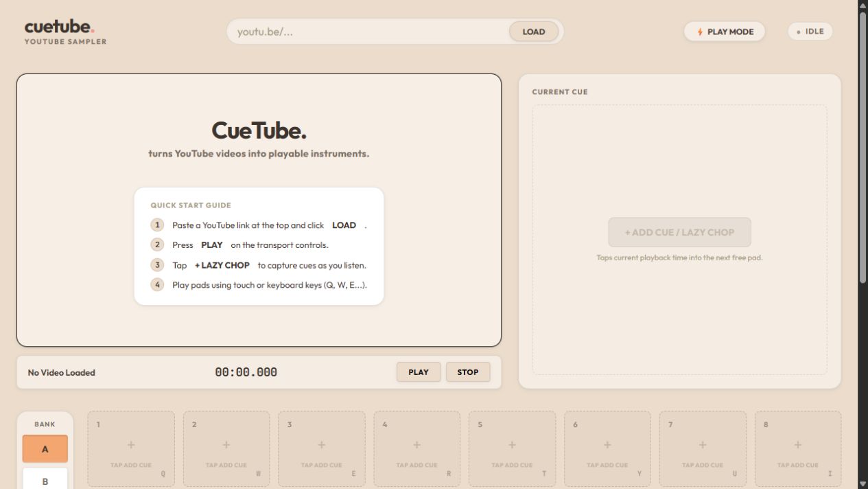The image size is (868, 489).
Task: Click the plus icon on pad 1
Action: 131,445
